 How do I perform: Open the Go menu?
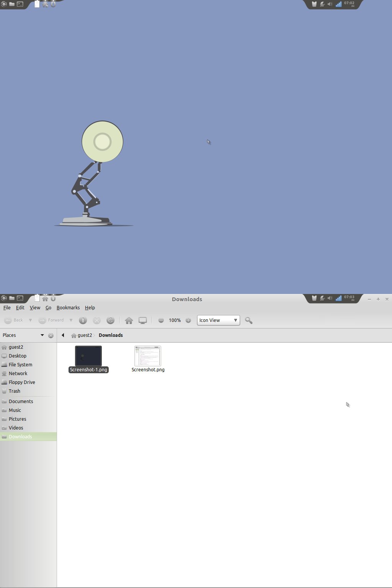pyautogui.click(x=48, y=307)
